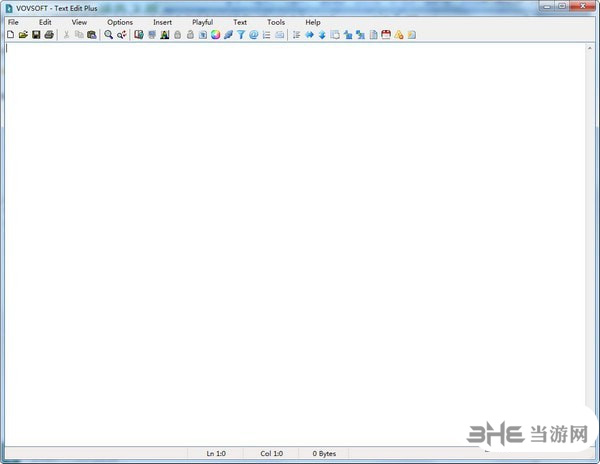The width and height of the screenshot is (600, 464).
Task: Click the scrollbar up arrow
Action: (590, 48)
